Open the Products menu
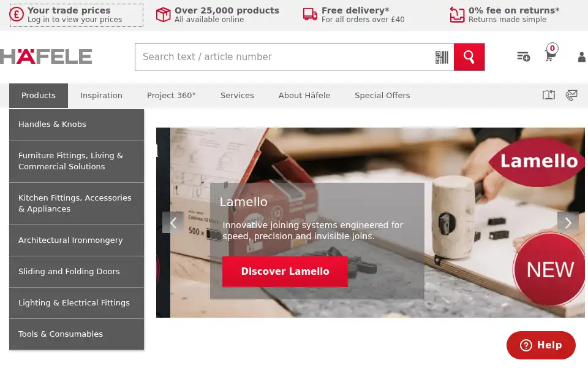 pyautogui.click(x=39, y=96)
